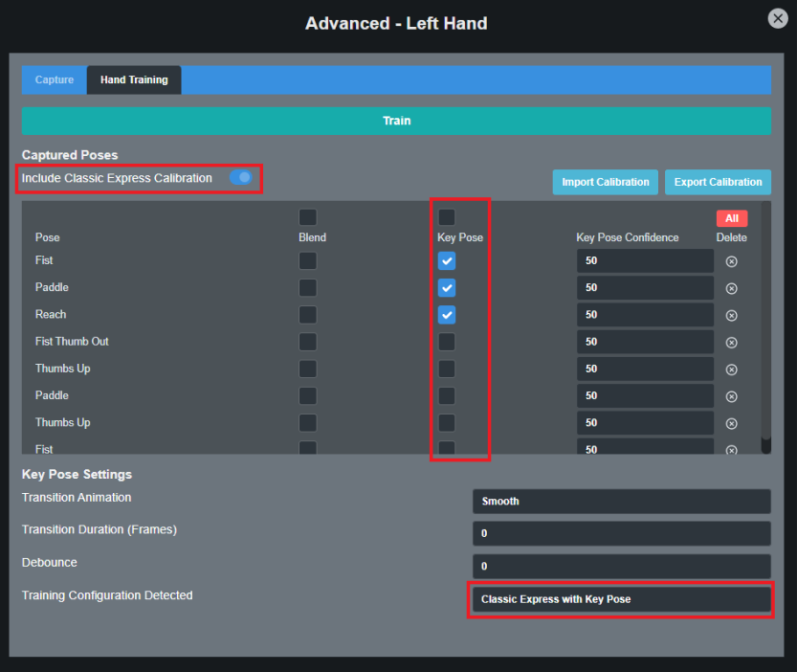797x672 pixels.
Task: Click the Key Pose Confidence column header
Action: click(628, 237)
